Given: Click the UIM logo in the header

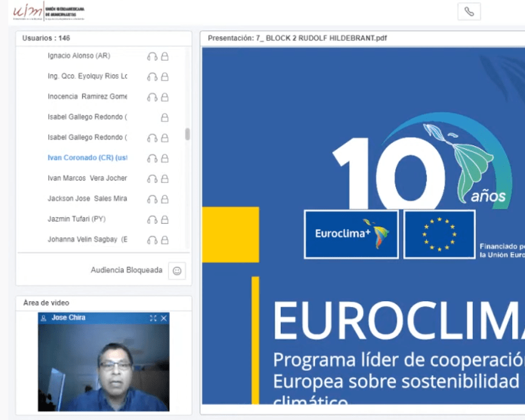Looking at the screenshot, I should tap(49, 12).
